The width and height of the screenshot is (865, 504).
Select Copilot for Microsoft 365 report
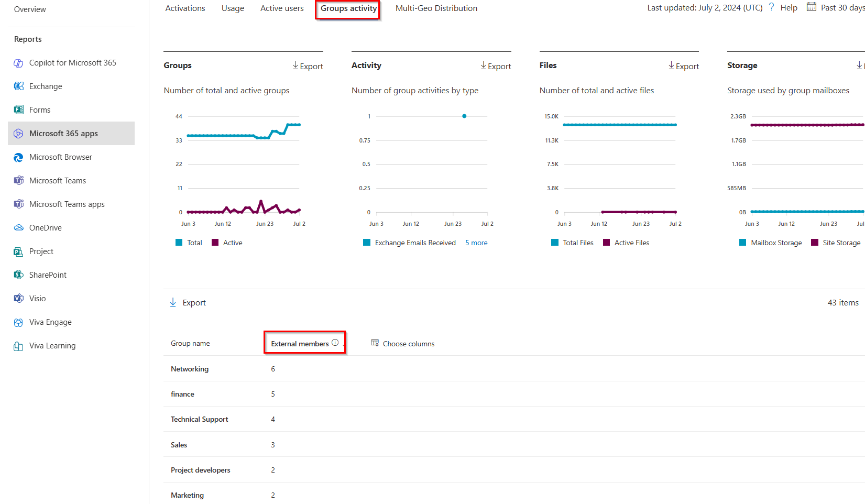pyautogui.click(x=72, y=62)
